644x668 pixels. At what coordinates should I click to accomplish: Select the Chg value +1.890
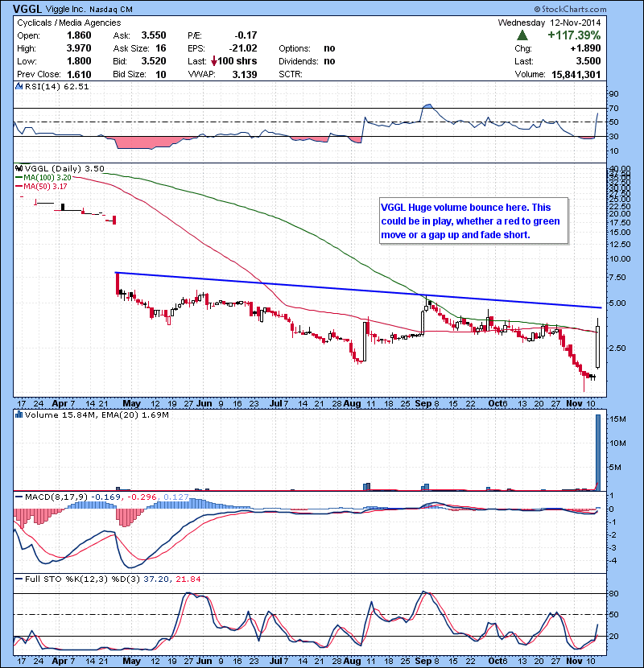pyautogui.click(x=585, y=48)
